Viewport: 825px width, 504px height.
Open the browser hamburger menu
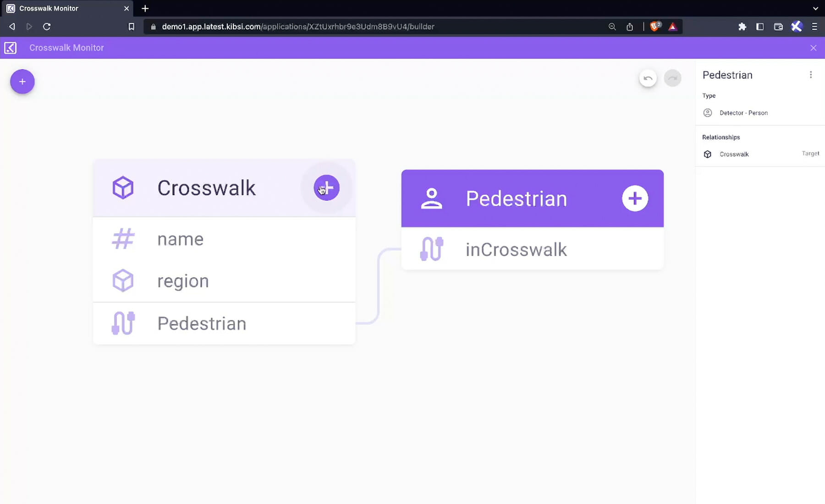814,27
